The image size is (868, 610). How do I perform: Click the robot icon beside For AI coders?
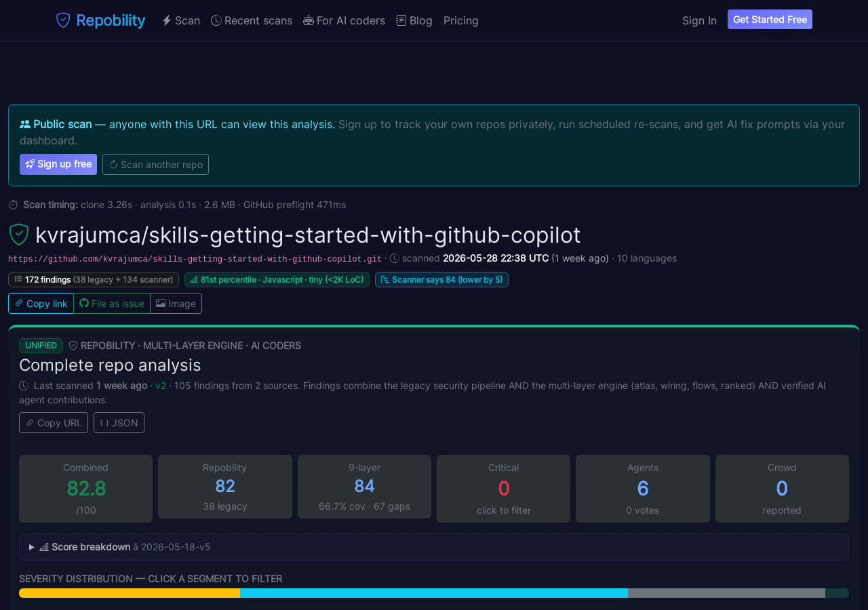click(x=309, y=20)
